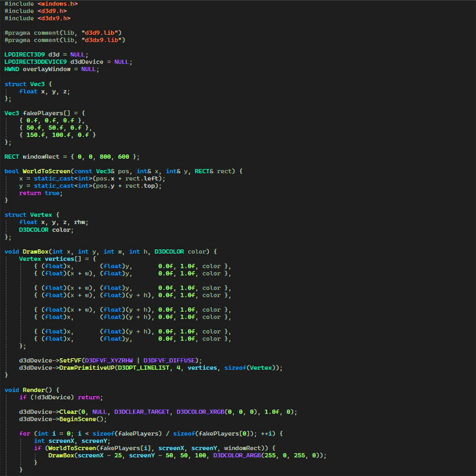This screenshot has width=476, height=476.
Task: Click the 'void Render() {' line
Action: [x=32, y=390]
